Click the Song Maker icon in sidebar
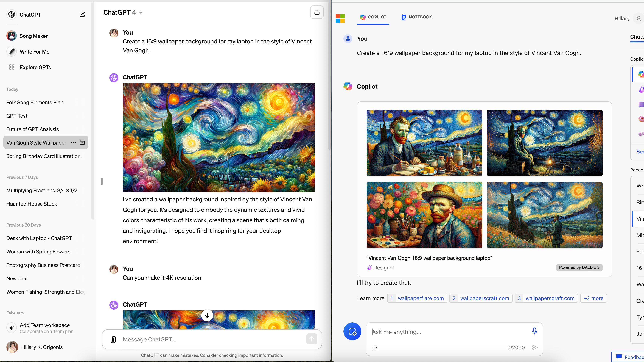Screen dimensions: 644x362 point(11,35)
